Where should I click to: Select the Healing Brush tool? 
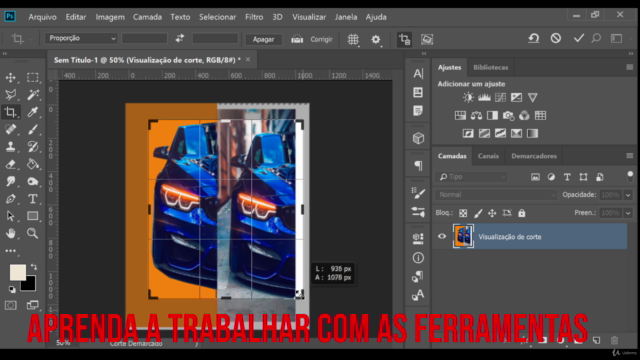coord(11,129)
